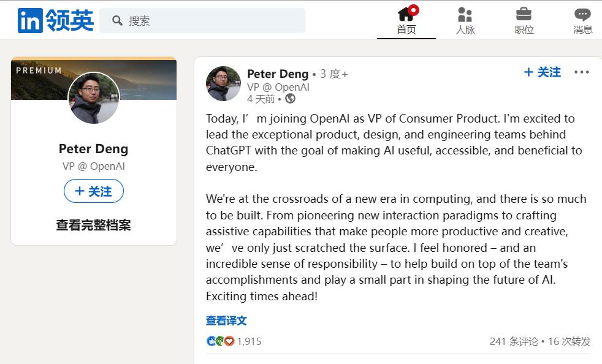
Task: View the 16 次转发 reposts
Action: (569, 341)
